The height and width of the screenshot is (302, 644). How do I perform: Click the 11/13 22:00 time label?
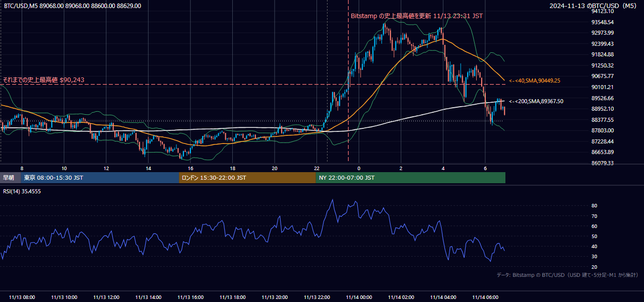pyautogui.click(x=316, y=297)
